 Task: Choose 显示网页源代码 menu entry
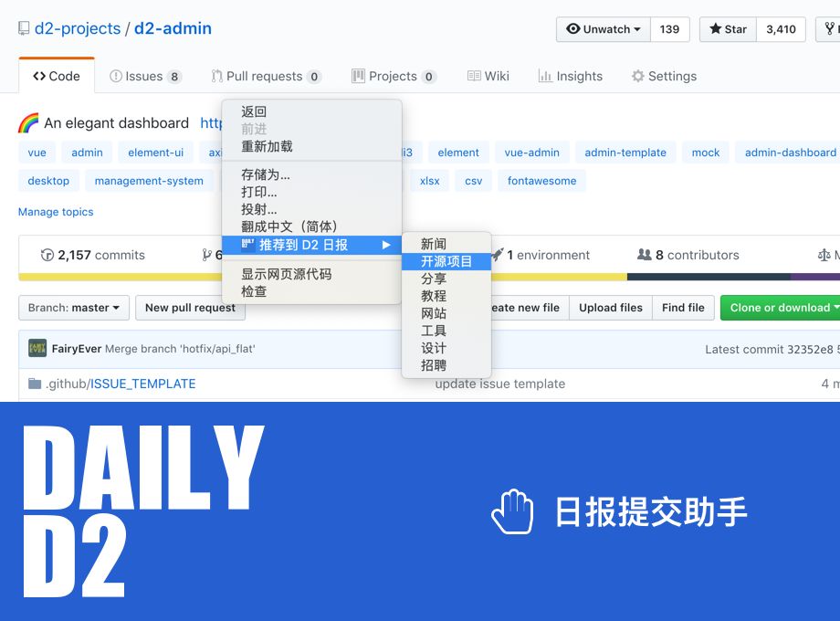point(311,274)
